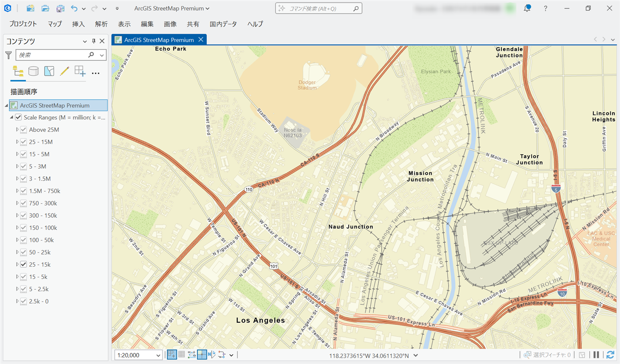Open the 解析 ribbon tab
620x364 pixels.
point(101,24)
